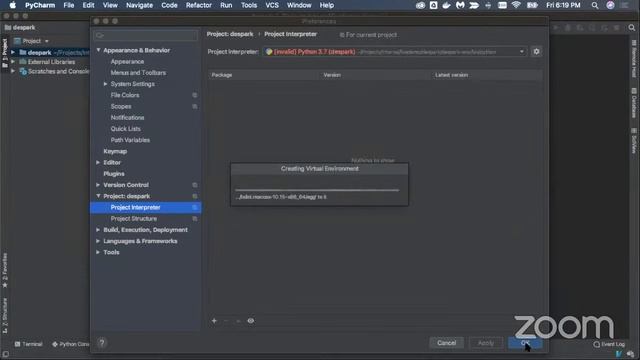This screenshot has width=640, height=360.
Task: Open the Favorites side tool window
Action: 5,270
